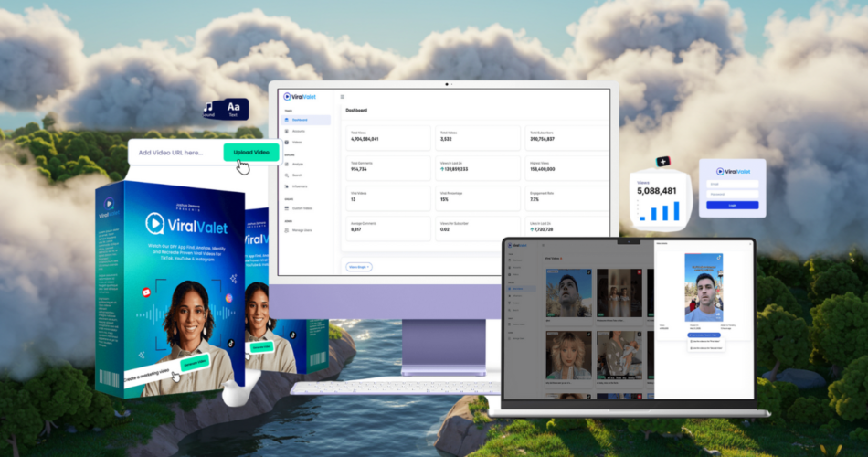The width and height of the screenshot is (868, 457).
Task: Click the tallest bar in the Views bar chart
Action: tap(676, 211)
